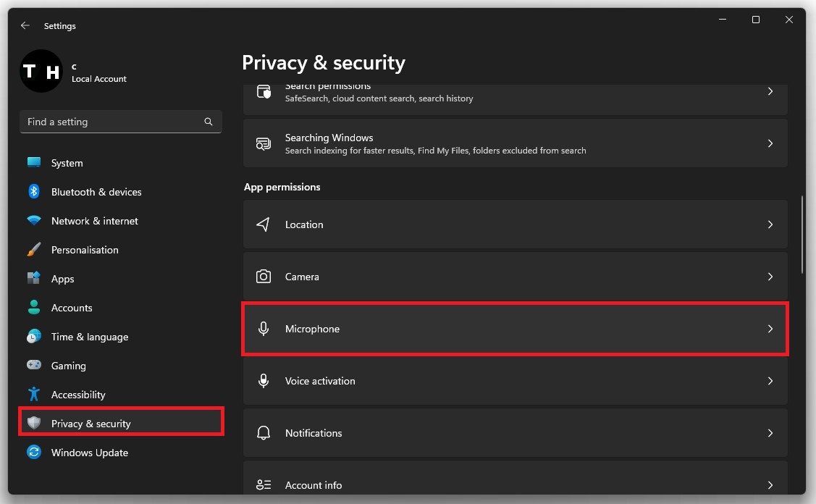Click the Local Account text
Viewport: 816px width, 504px height.
pyautogui.click(x=99, y=79)
